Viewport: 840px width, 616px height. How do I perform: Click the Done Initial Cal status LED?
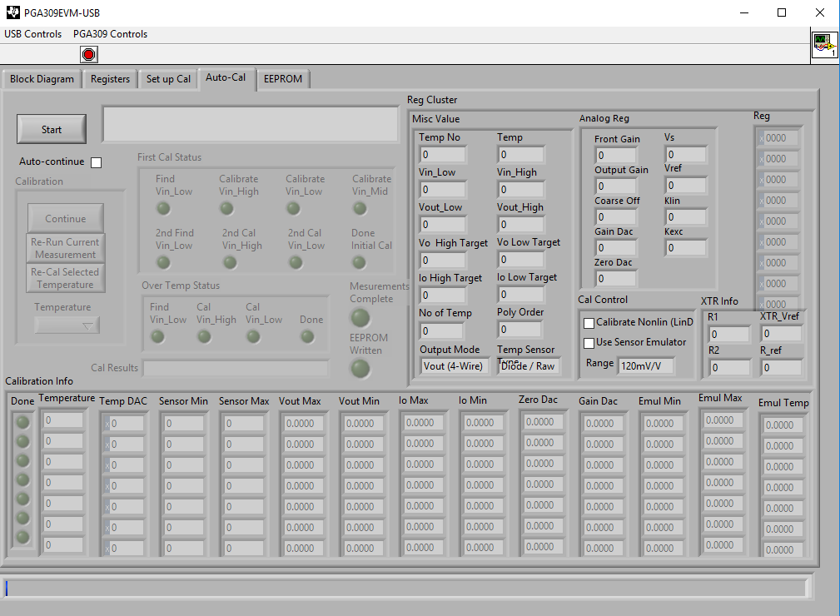(x=359, y=262)
